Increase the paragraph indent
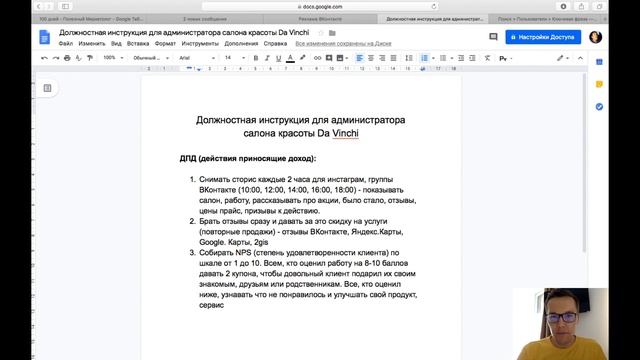The image size is (640, 360). click(x=472, y=58)
